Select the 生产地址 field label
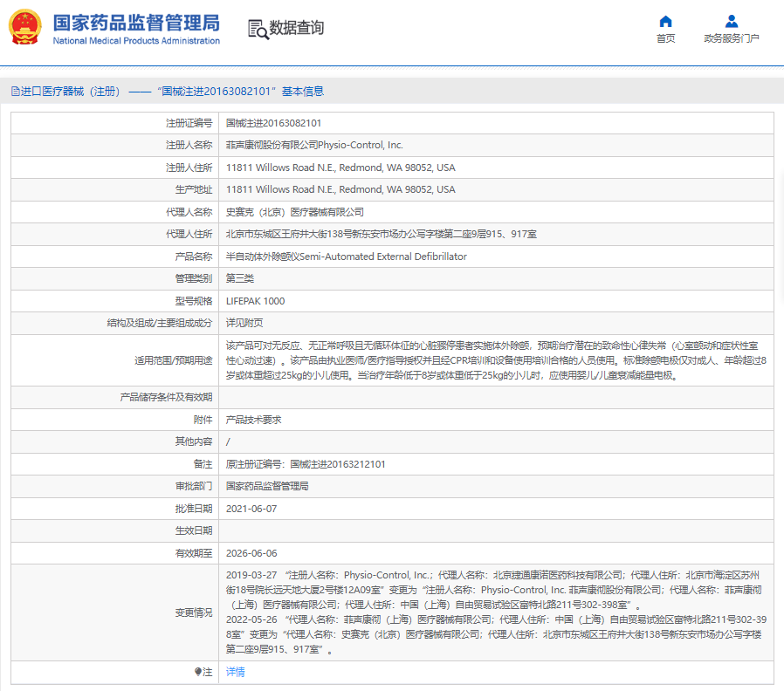 pyautogui.click(x=194, y=189)
